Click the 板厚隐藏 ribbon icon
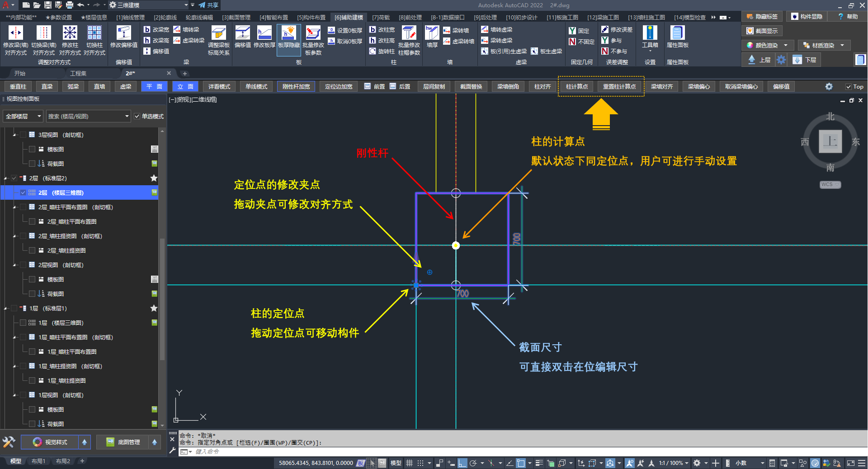This screenshot has height=469, width=868. point(288,33)
